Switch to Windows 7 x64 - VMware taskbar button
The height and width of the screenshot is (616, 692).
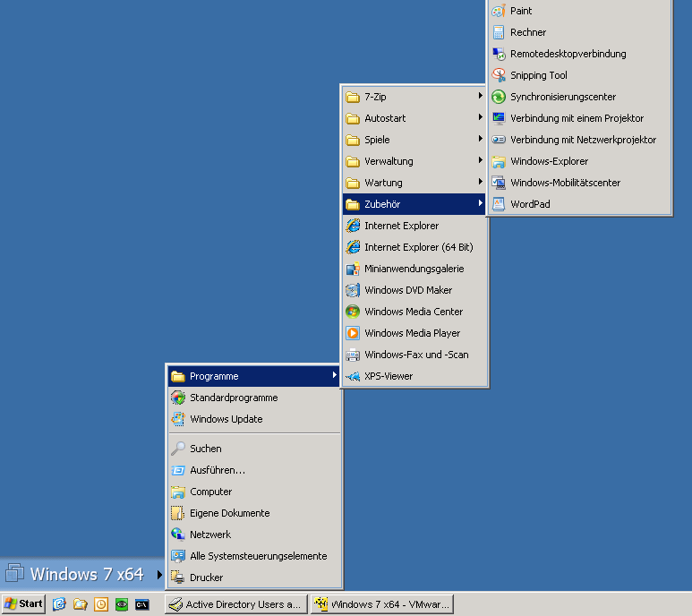pyautogui.click(x=382, y=604)
